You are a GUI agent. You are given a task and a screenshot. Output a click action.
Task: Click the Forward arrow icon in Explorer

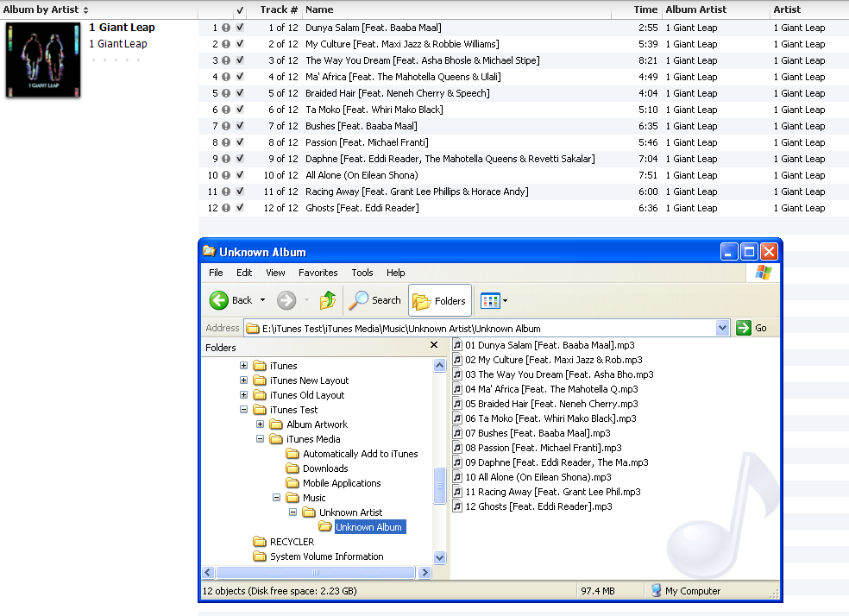[286, 300]
